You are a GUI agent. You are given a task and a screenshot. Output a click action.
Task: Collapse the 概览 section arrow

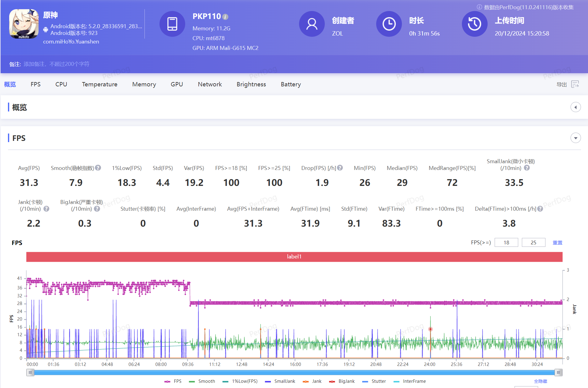[x=575, y=107]
